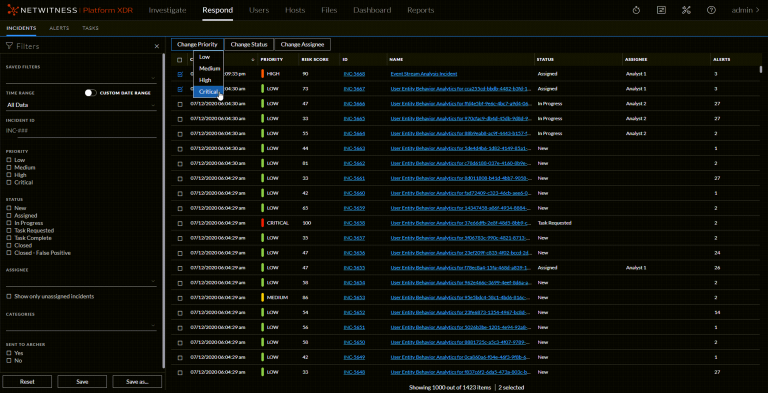Toggle the select-all checkbox in table header
This screenshot has width=768, height=393.
(x=180, y=60)
